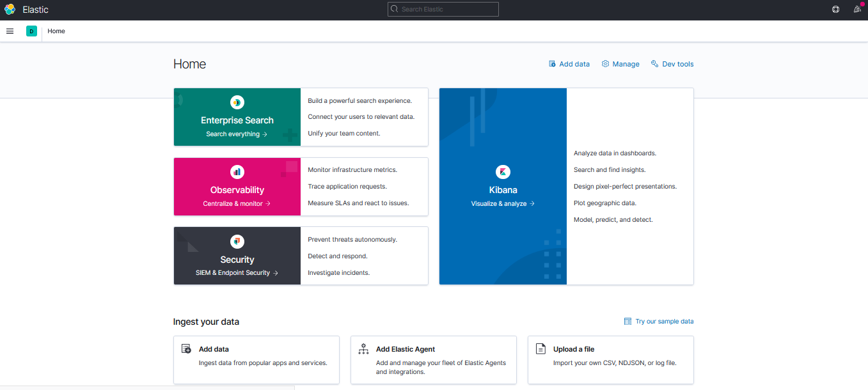
Task: Open Kibana Visualize & analyze card
Action: [566, 186]
